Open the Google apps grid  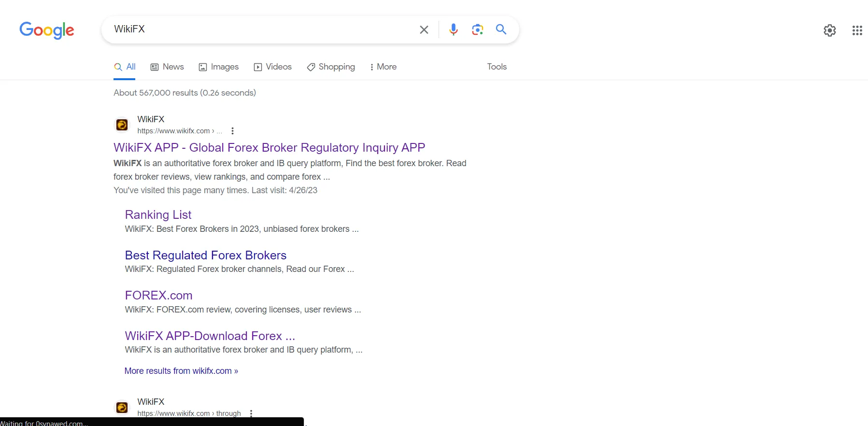click(x=857, y=30)
